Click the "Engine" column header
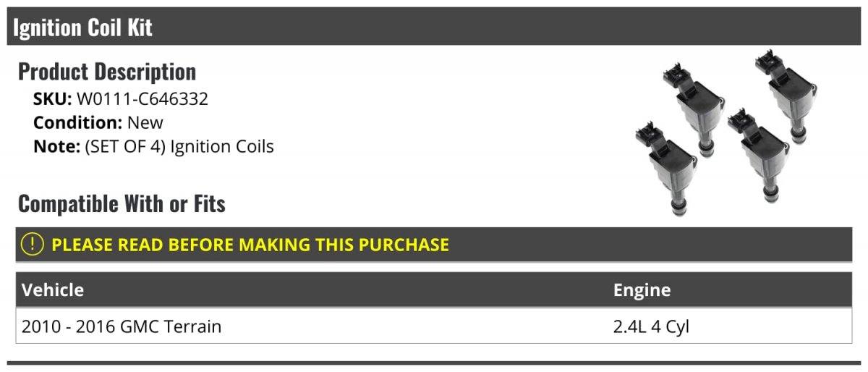This screenshot has height=372, width=868. 642,290
